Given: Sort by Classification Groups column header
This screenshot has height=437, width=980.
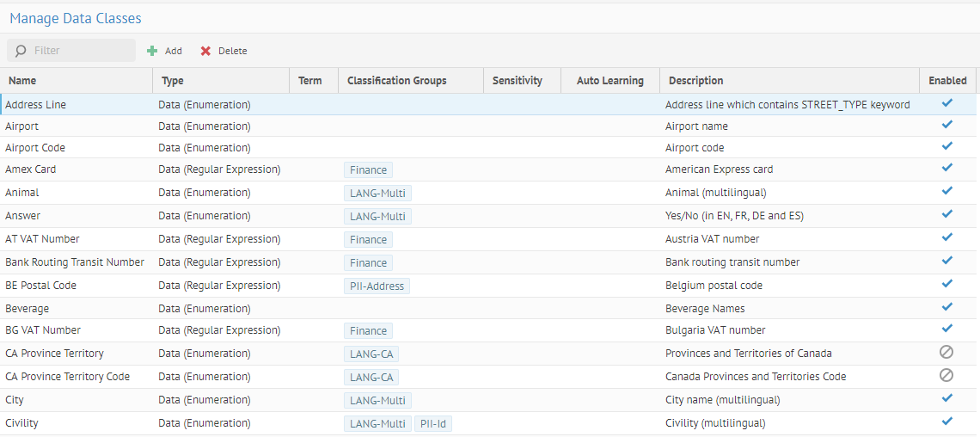Looking at the screenshot, I should click(x=396, y=81).
